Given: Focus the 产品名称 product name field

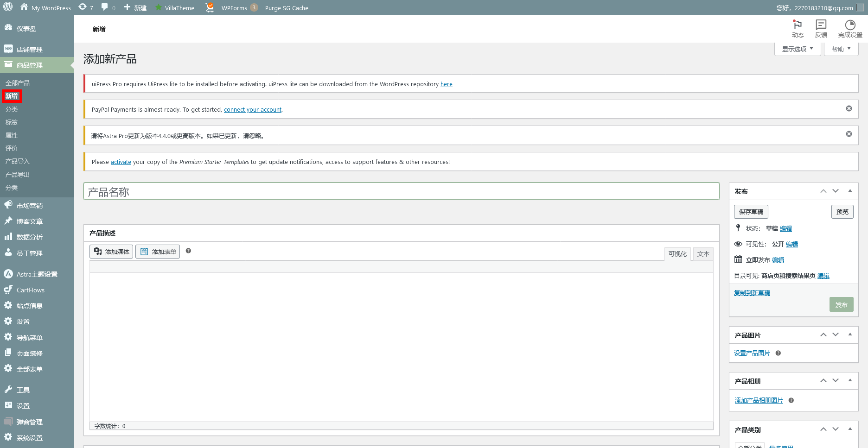Looking at the screenshot, I should (402, 191).
